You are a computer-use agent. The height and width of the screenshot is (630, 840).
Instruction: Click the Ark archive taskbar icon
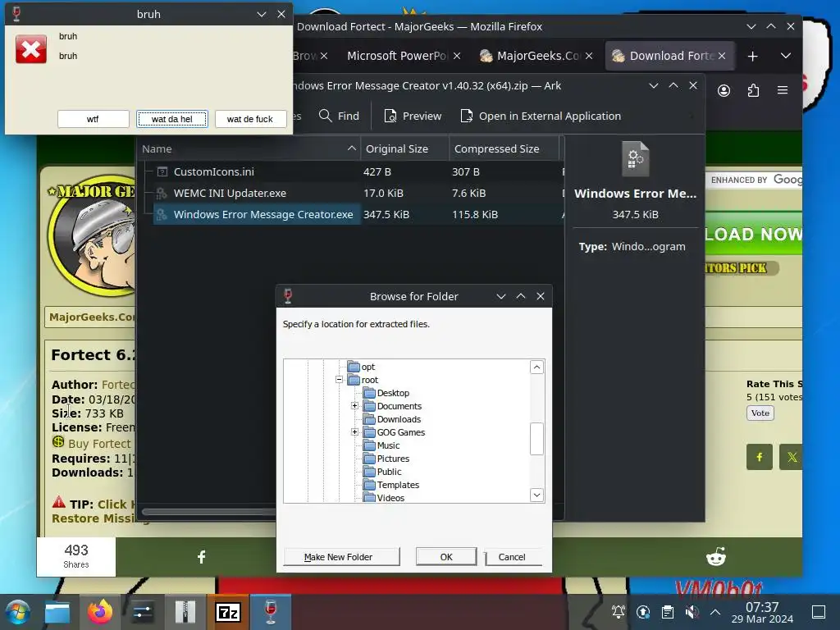(185, 612)
